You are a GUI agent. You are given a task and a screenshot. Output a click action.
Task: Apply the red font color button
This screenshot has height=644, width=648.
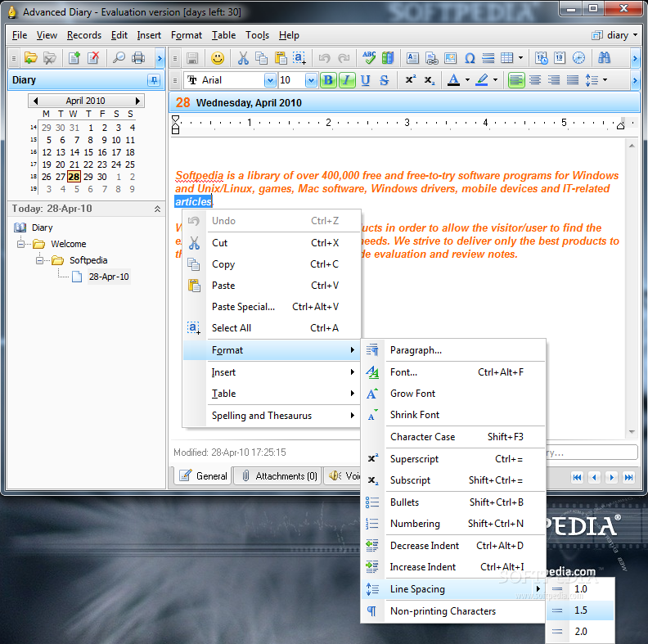click(x=453, y=79)
